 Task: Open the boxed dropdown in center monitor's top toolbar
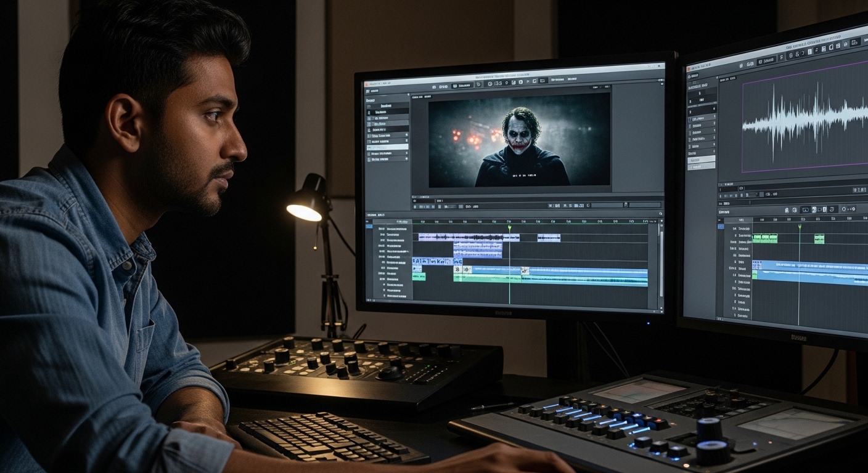[462, 85]
